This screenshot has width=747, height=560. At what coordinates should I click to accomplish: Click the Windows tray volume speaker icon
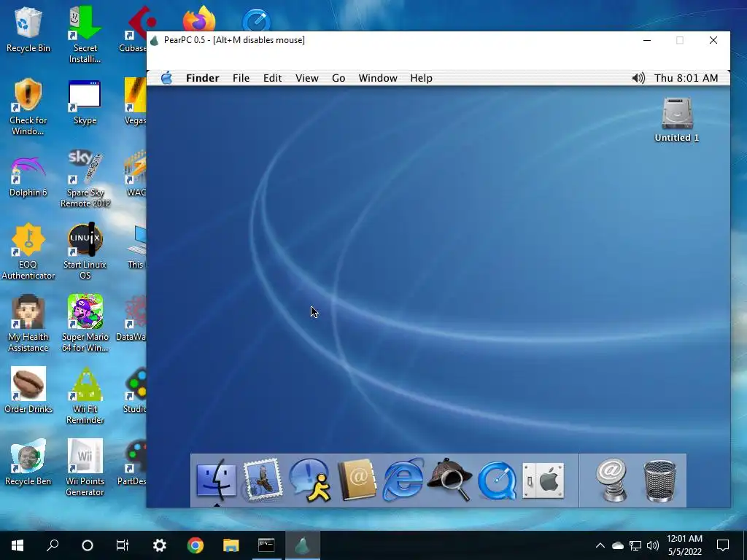tap(653, 545)
